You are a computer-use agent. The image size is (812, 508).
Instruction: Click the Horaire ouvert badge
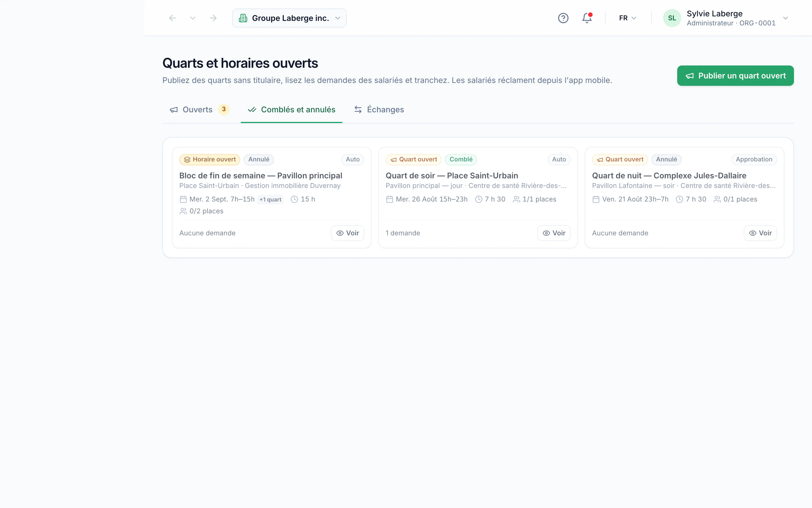click(210, 159)
